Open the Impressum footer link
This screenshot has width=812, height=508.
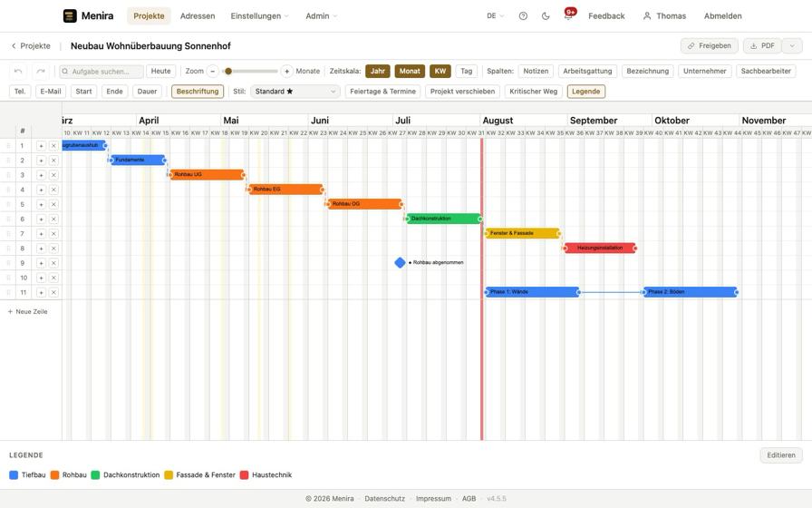pyautogui.click(x=433, y=499)
